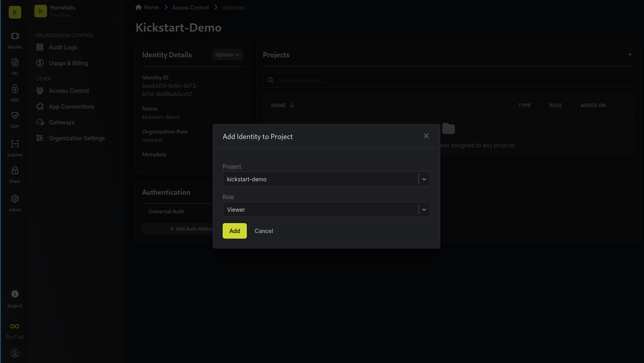This screenshot has height=363, width=644.
Task: Click the ROLE column header
Action: [x=556, y=105]
